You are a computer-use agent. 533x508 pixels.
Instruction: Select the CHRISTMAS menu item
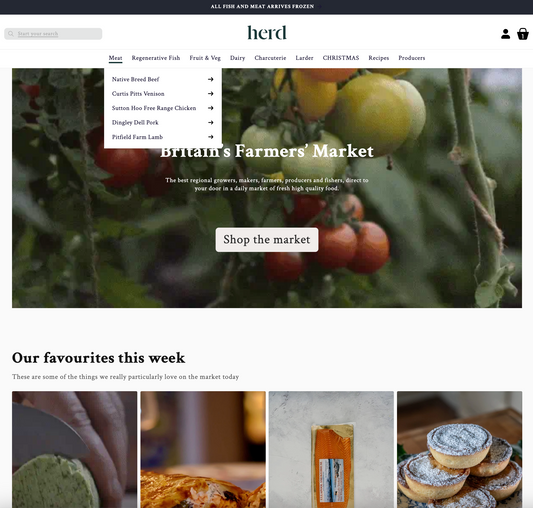341,58
